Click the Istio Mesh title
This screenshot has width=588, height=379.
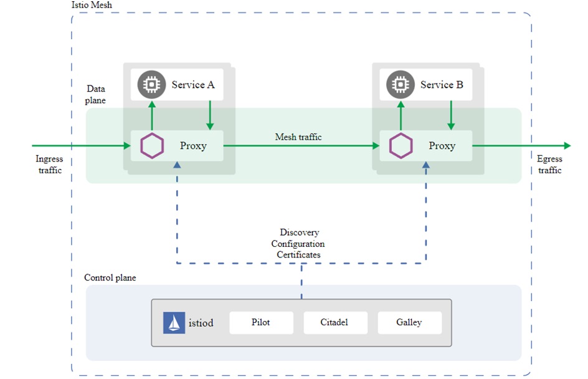[92, 5]
